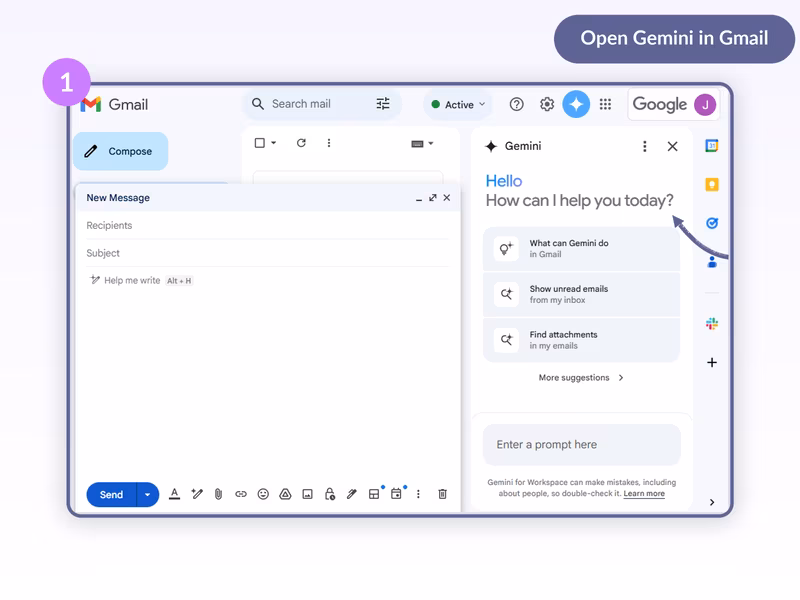Image resolution: width=800 pixels, height=600 pixels.
Task: Expand the select dropdown arrow
Action: coord(273,143)
